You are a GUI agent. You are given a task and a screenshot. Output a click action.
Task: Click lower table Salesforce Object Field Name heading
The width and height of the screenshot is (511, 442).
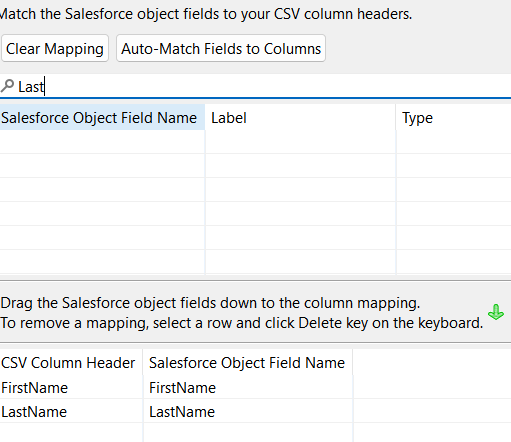click(248, 363)
